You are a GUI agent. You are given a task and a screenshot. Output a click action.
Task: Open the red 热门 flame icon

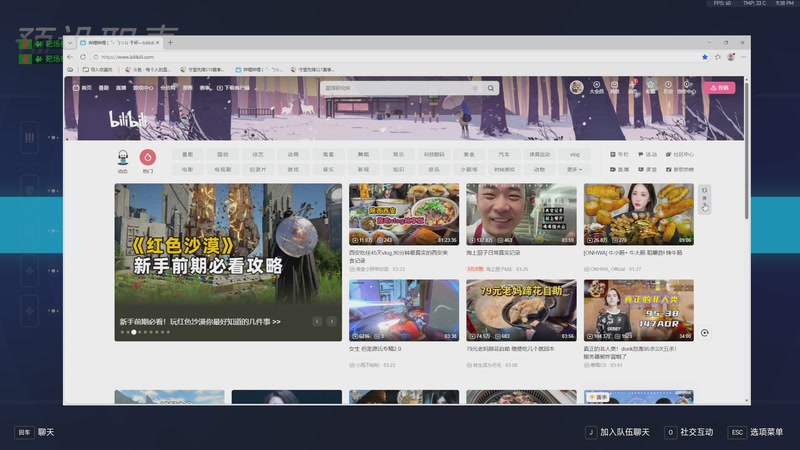click(148, 157)
